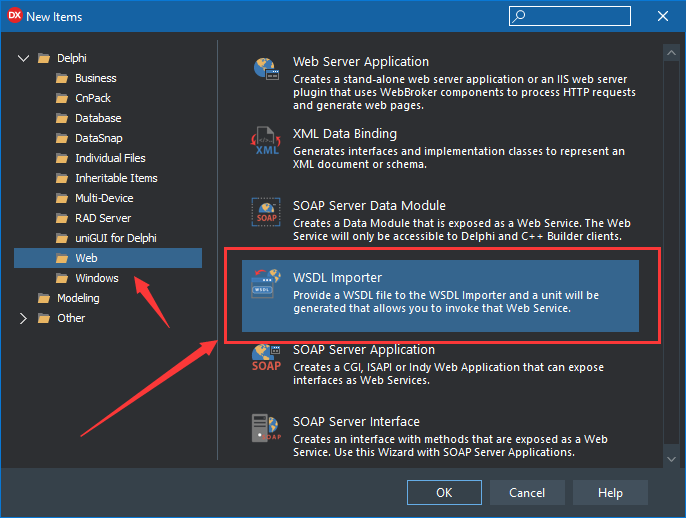Click the Cancel button
Screen dimensions: 686x518
pos(527,493)
